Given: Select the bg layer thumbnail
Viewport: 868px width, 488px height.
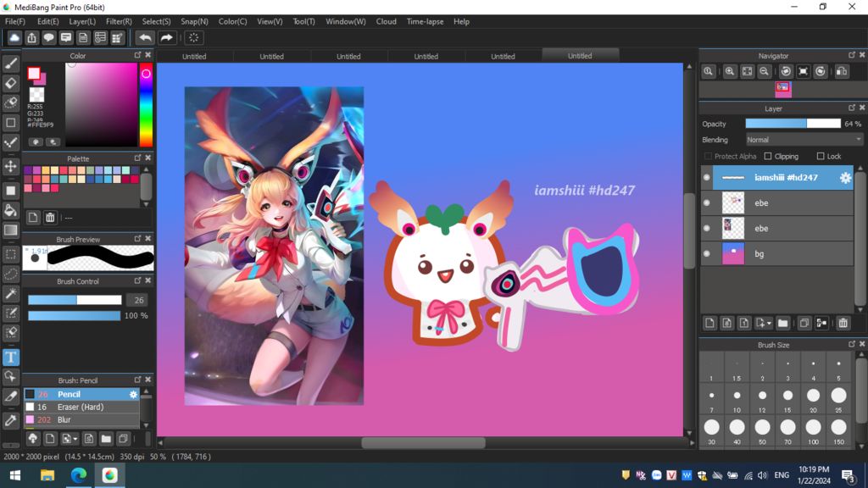Looking at the screenshot, I should (x=733, y=253).
